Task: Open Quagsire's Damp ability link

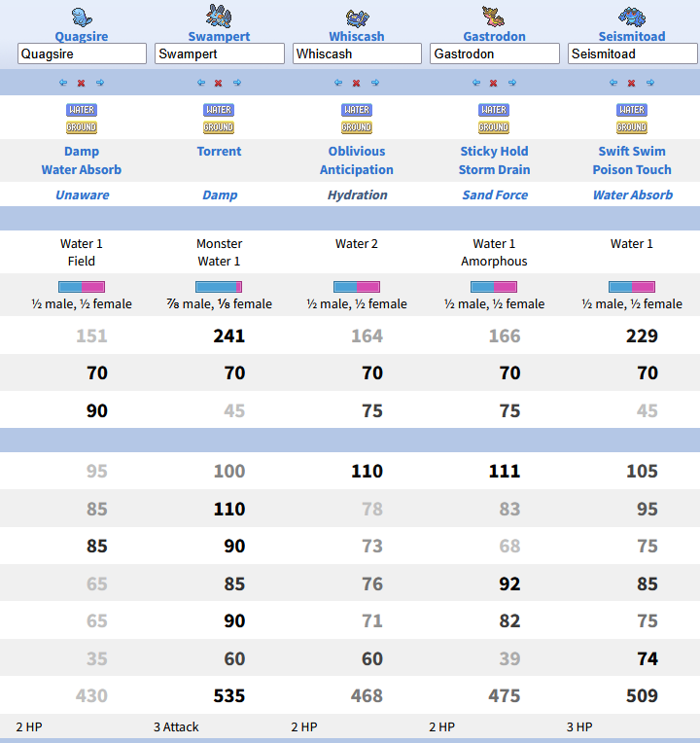Action: pyautogui.click(x=82, y=152)
